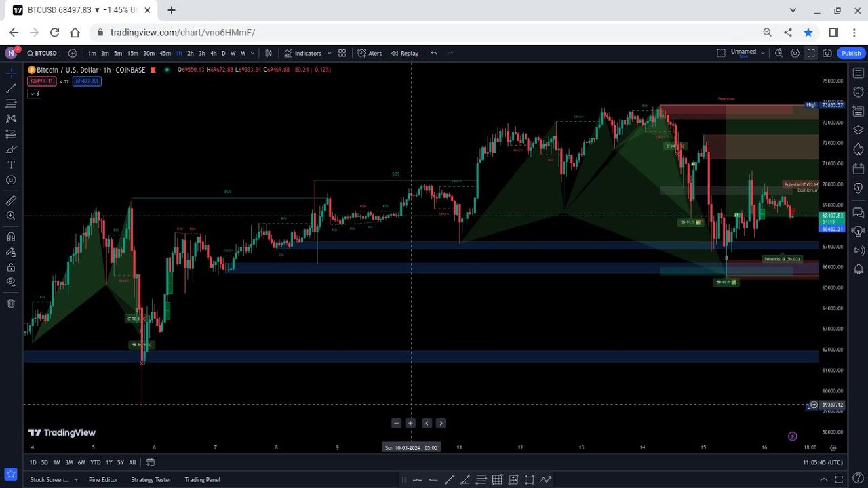
Task: Switch to the 15m timeframe
Action: pos(133,53)
